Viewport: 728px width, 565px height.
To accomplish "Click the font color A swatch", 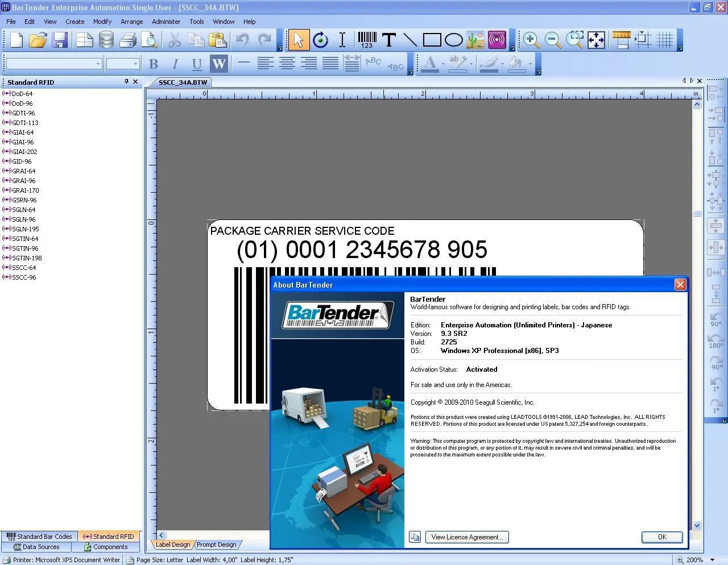I will tap(431, 64).
